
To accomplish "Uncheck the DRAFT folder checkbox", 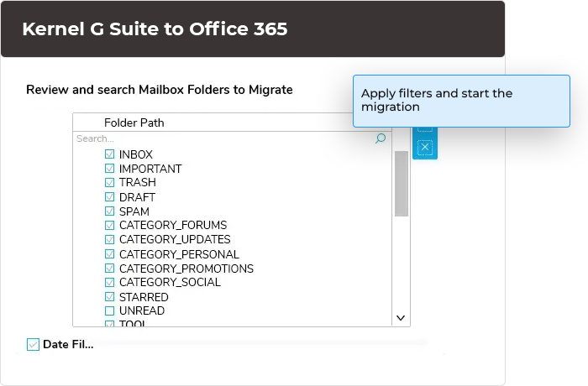I will click(109, 196).
